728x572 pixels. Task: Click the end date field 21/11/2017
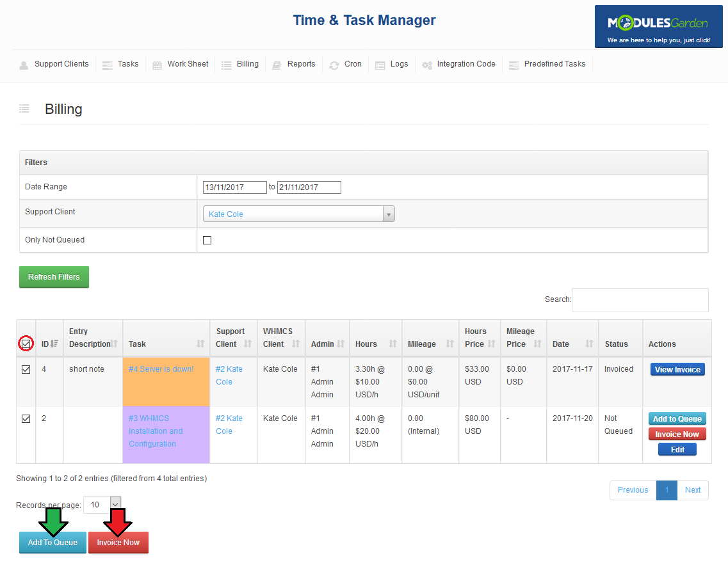[x=309, y=187]
